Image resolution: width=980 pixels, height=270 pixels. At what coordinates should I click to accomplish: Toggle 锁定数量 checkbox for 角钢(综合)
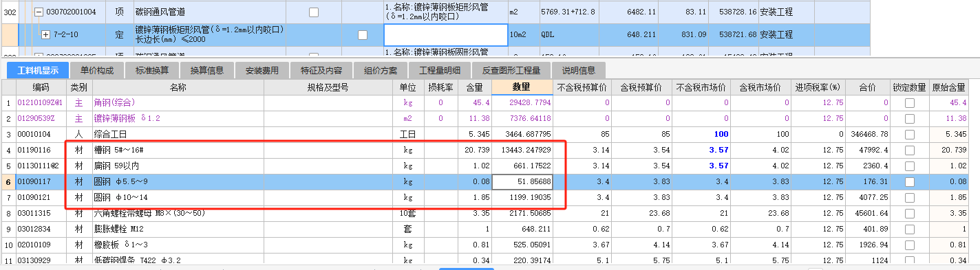tap(910, 102)
